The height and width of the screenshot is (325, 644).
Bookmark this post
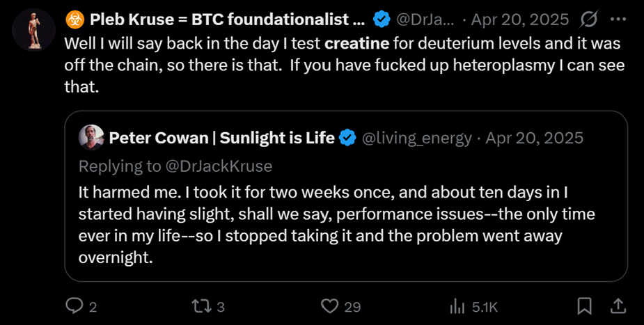(585, 306)
